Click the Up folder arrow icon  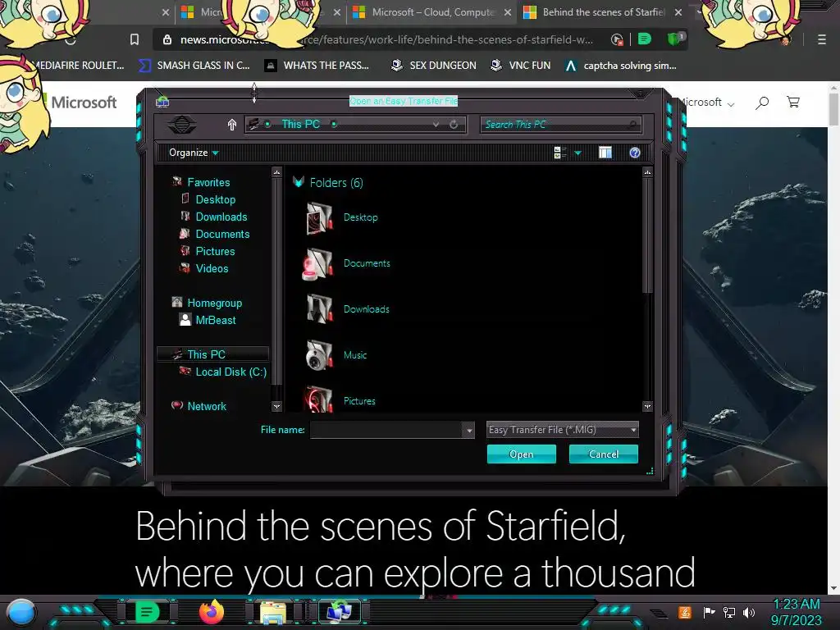[x=232, y=125]
